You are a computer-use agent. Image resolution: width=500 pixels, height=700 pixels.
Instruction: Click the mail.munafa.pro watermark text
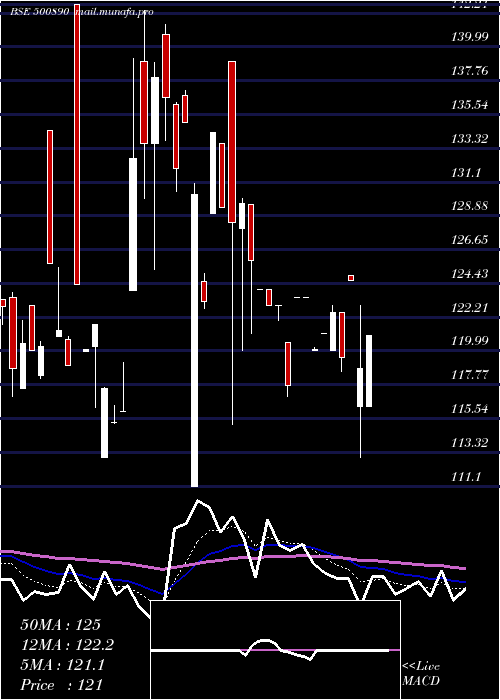pyautogui.click(x=114, y=12)
